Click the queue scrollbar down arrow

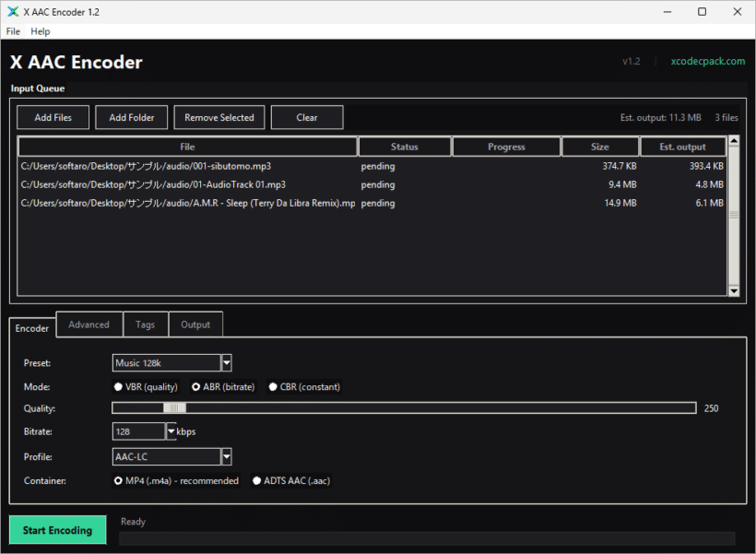coord(734,290)
